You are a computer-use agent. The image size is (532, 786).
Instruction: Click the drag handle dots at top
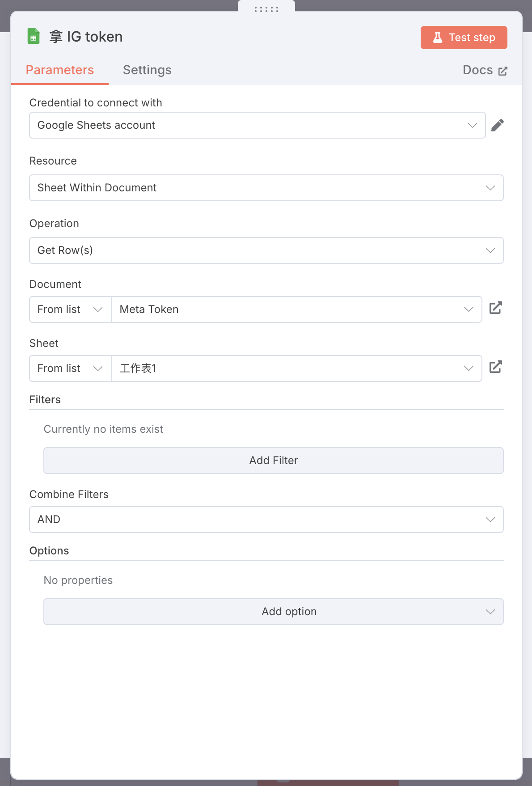266,9
